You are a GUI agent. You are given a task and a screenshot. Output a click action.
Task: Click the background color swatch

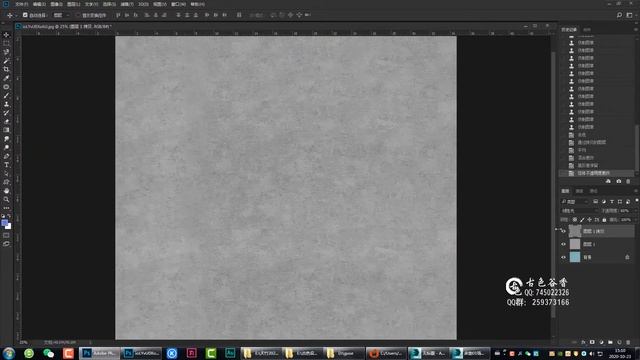point(9,226)
